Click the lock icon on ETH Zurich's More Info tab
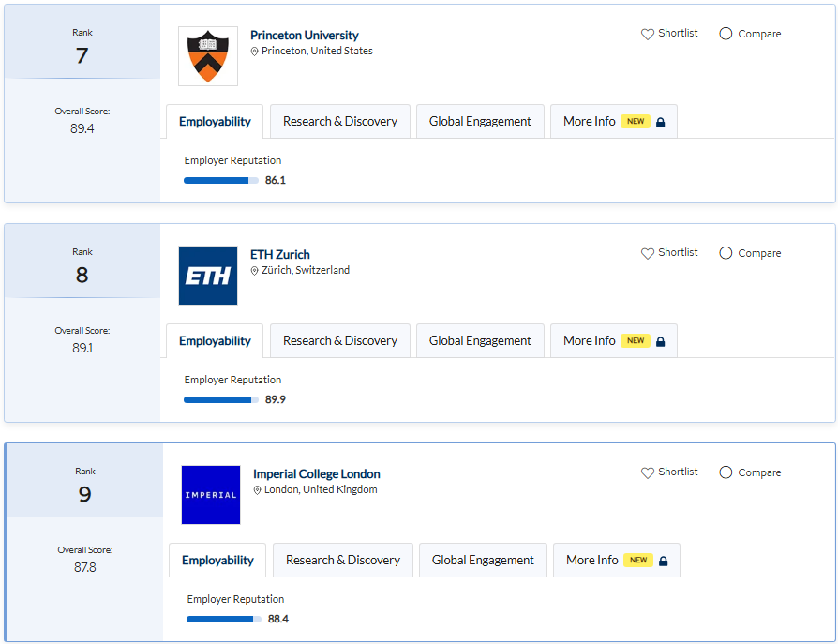Screen dimensions: 838x644 point(660,341)
